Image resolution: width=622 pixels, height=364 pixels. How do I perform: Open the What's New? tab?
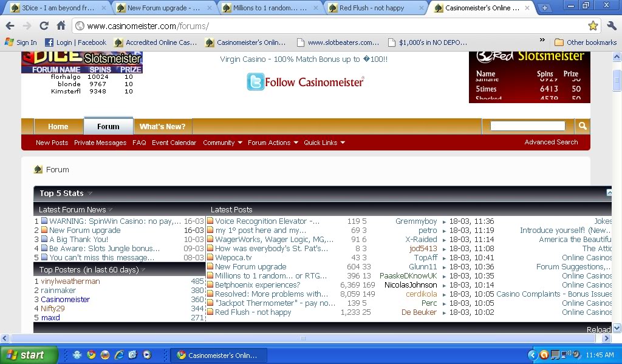[163, 127]
